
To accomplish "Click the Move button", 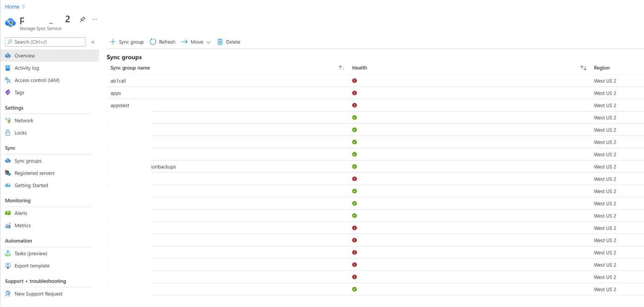I will pos(192,42).
